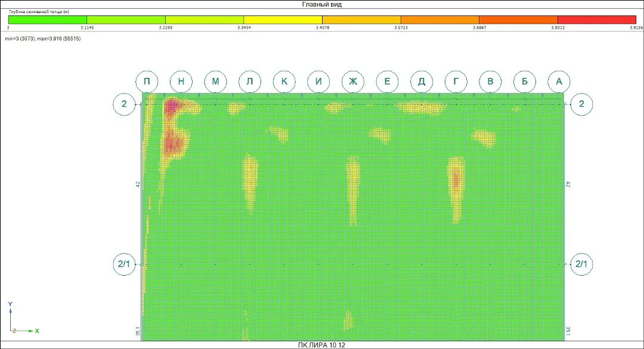The height and width of the screenshot is (349, 644).
Task: Click the bright green legend segment starting at 3
Action: [x=47, y=20]
